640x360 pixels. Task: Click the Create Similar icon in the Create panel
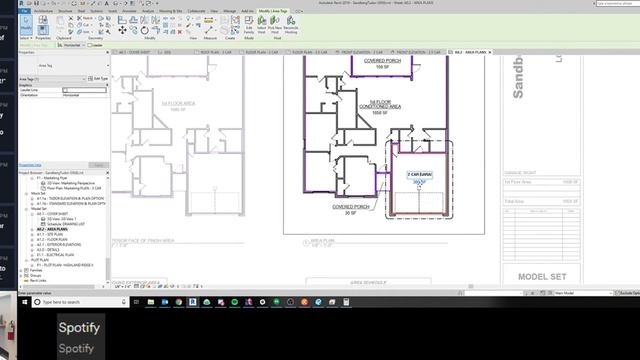pyautogui.click(x=235, y=30)
